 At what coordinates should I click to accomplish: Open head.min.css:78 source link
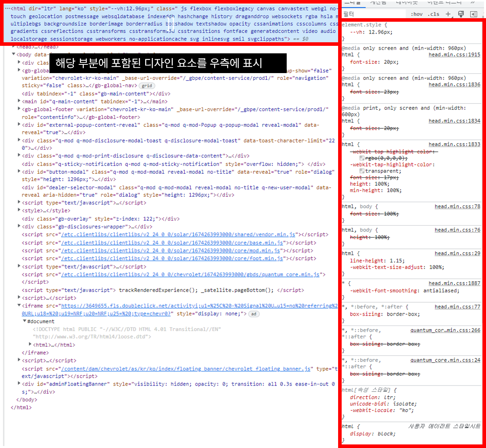point(458,207)
